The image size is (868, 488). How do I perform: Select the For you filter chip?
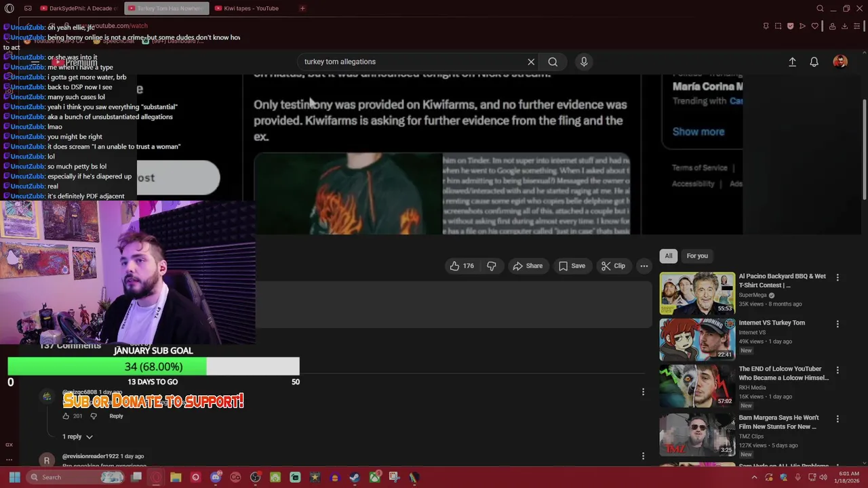697,256
